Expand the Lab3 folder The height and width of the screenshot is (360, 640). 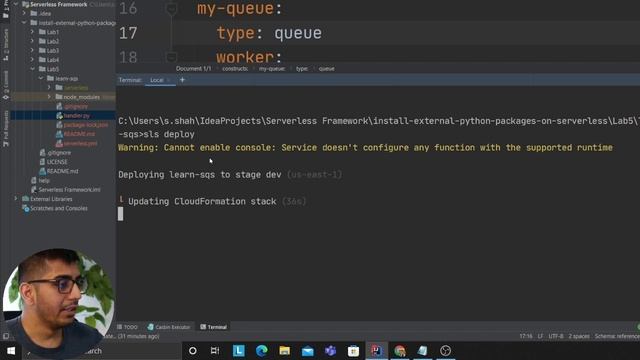point(32,51)
